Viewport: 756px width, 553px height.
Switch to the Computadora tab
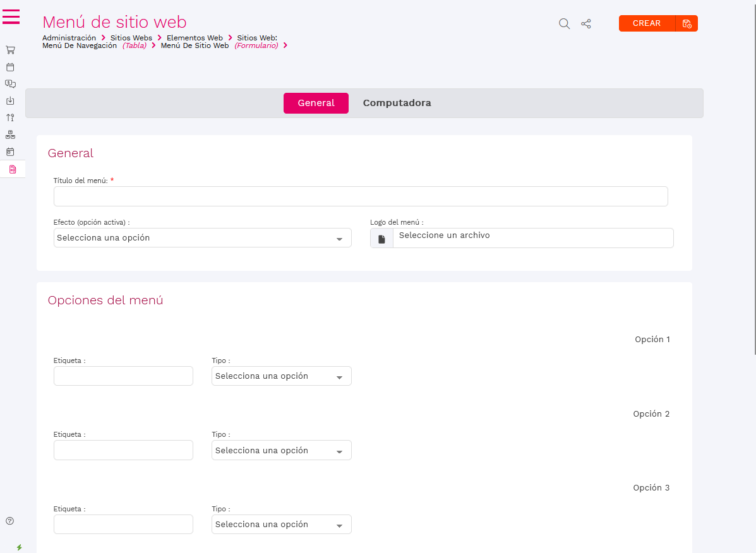click(397, 103)
